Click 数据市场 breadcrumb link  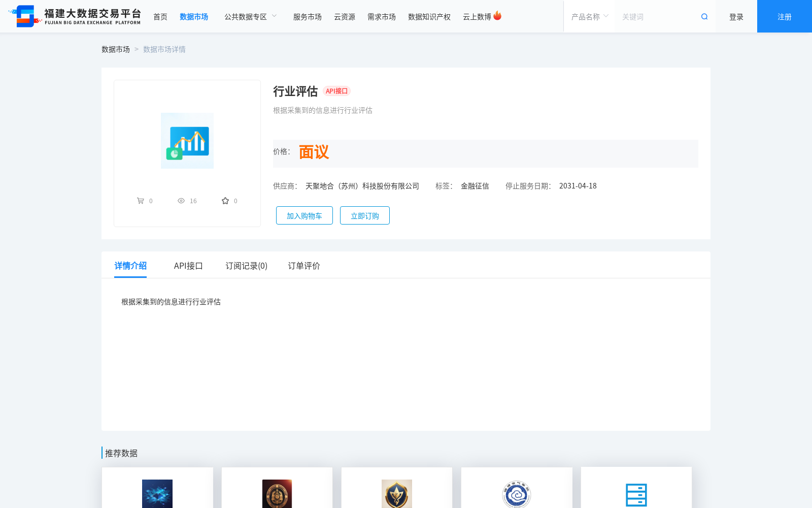[116, 49]
